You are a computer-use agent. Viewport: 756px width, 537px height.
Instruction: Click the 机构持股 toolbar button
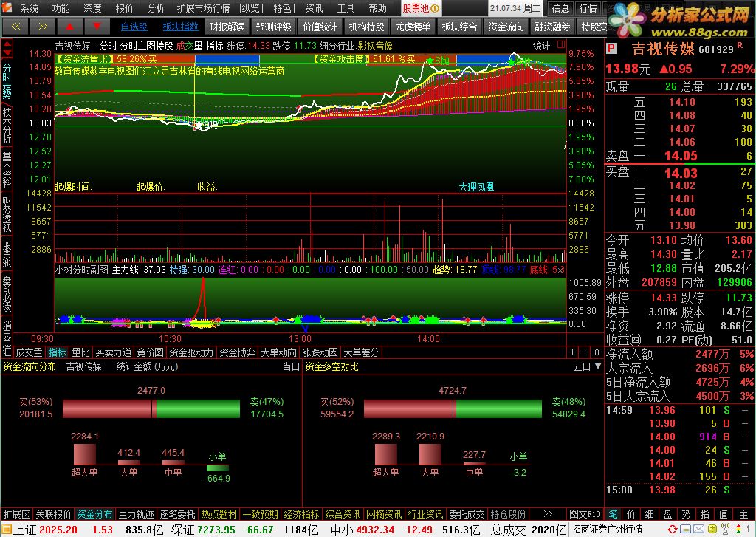(x=367, y=27)
